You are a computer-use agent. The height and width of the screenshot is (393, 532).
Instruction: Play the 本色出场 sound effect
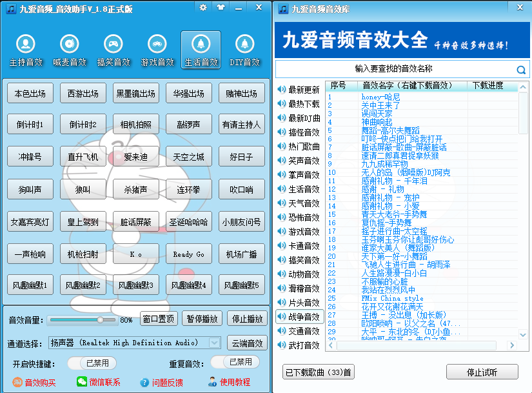(30, 94)
